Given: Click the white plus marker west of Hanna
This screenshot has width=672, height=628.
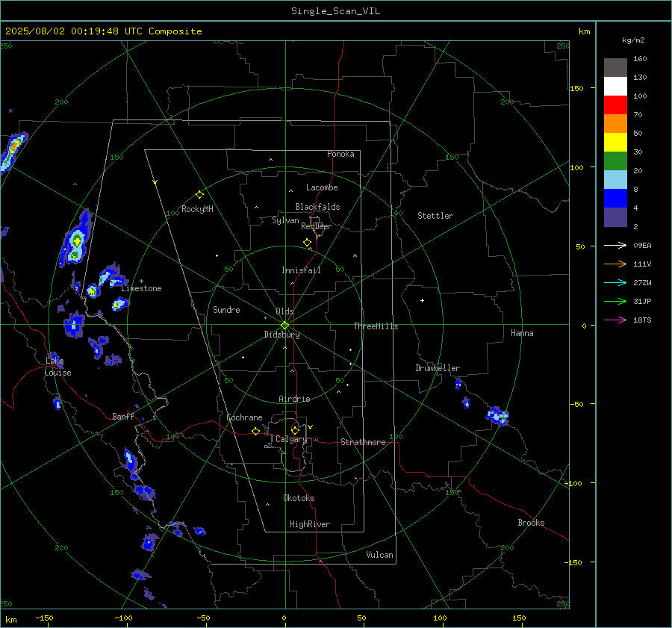Looking at the screenshot, I should coord(422,300).
